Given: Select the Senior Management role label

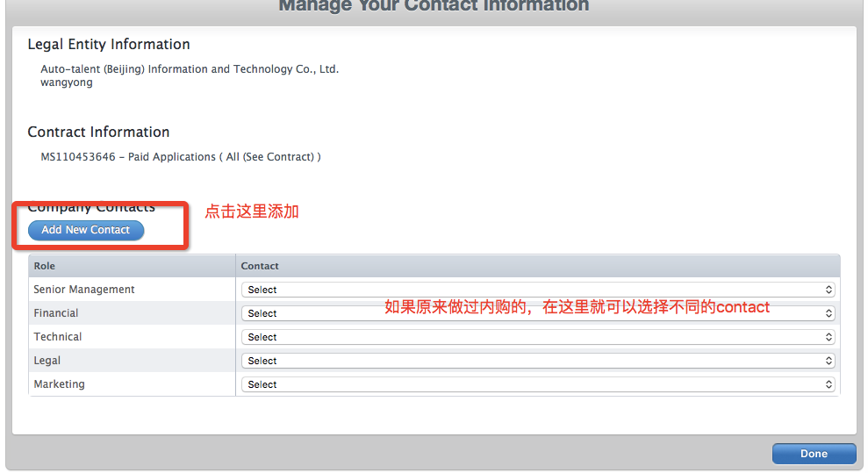Looking at the screenshot, I should [84, 290].
